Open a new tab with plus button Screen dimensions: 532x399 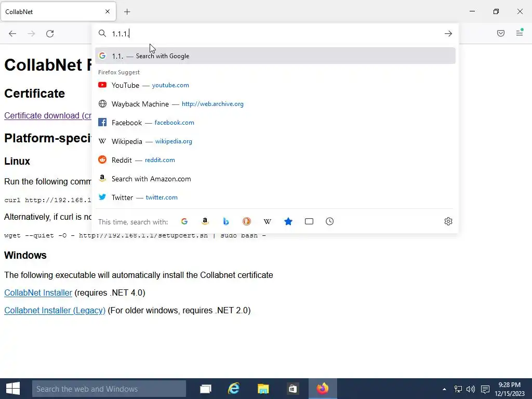127,12
